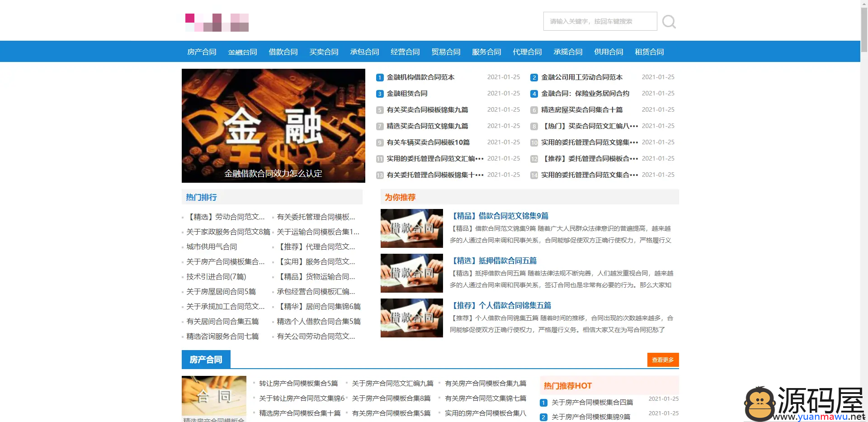The width and height of the screenshot is (868, 422).
Task: Open article 精选买卖合同范文锦集九篇
Action: tap(427, 126)
